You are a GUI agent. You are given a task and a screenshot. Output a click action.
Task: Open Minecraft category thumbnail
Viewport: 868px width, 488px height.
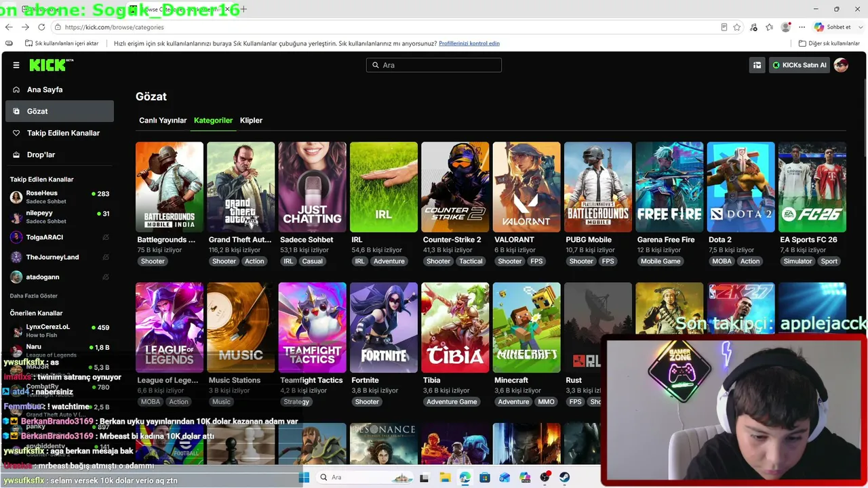527,327
